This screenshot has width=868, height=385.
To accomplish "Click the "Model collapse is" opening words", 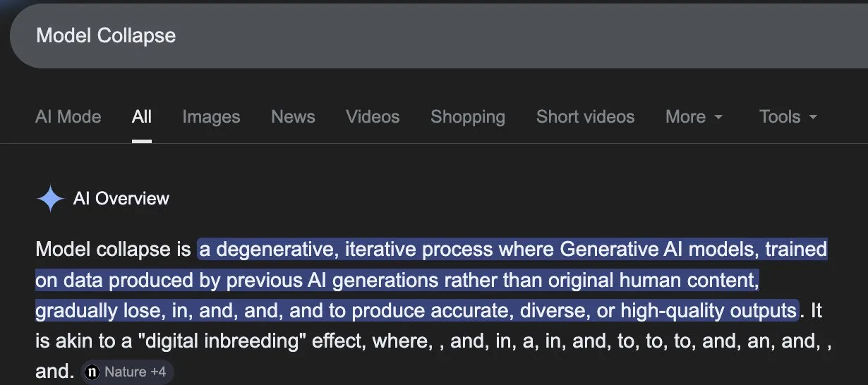I will click(x=113, y=250).
